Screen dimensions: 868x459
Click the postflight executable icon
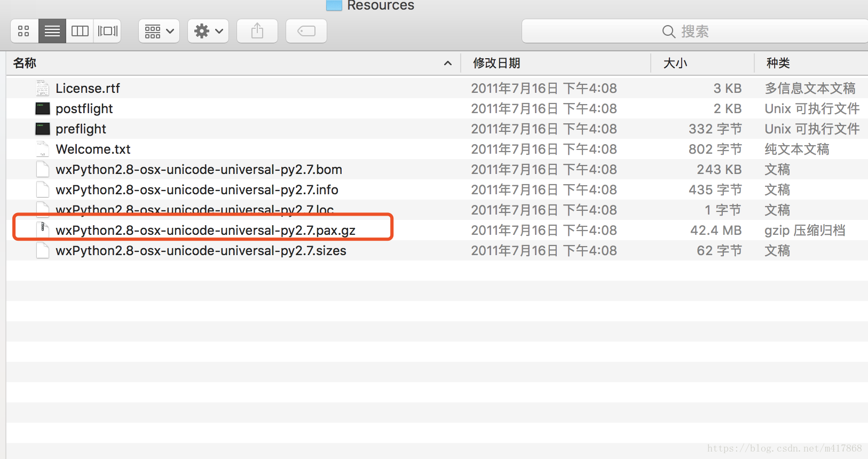point(43,108)
